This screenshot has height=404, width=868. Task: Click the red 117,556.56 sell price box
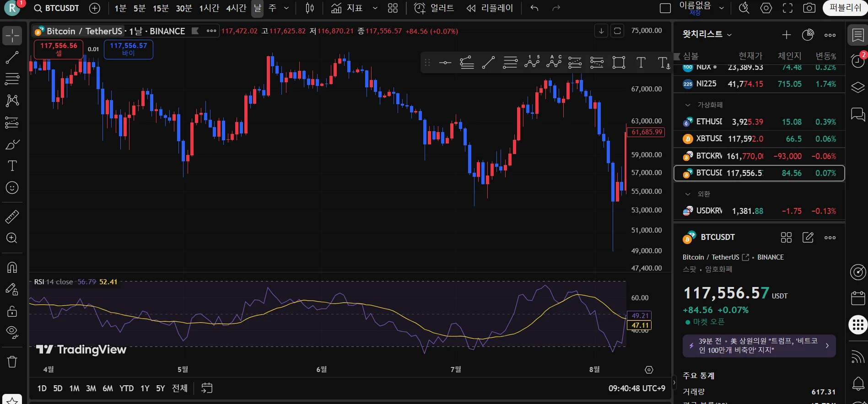pos(59,49)
